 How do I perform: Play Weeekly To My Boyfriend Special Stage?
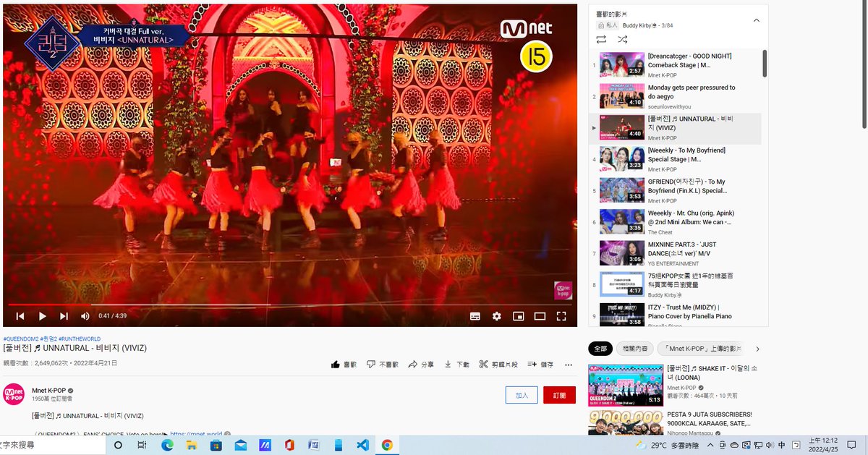(676, 159)
